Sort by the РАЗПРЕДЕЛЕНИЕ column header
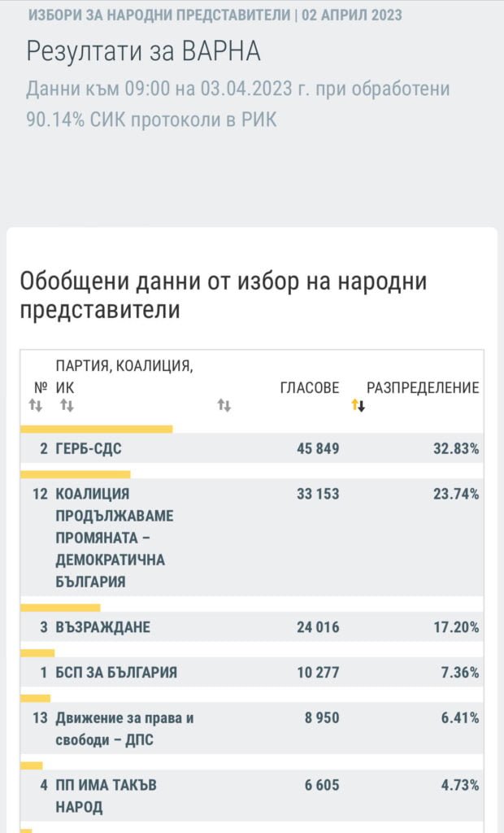Viewport: 504px width, 833px height. [423, 388]
